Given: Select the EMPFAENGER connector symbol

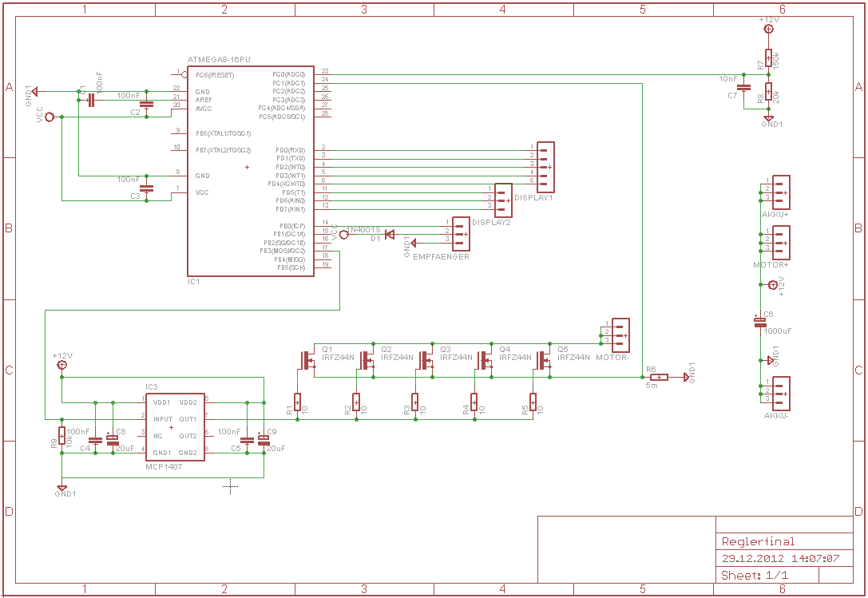Looking at the screenshot, I should (461, 234).
